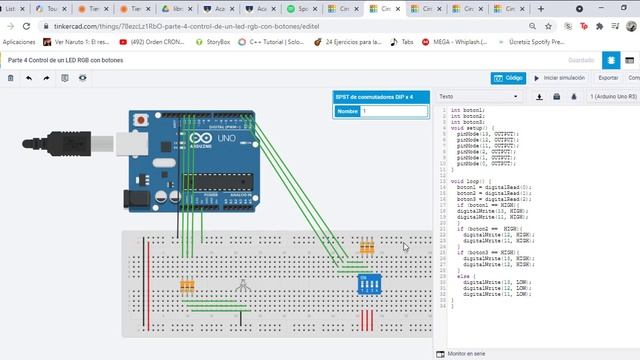Reload the browser page
640x360 pixels.
[26, 26]
